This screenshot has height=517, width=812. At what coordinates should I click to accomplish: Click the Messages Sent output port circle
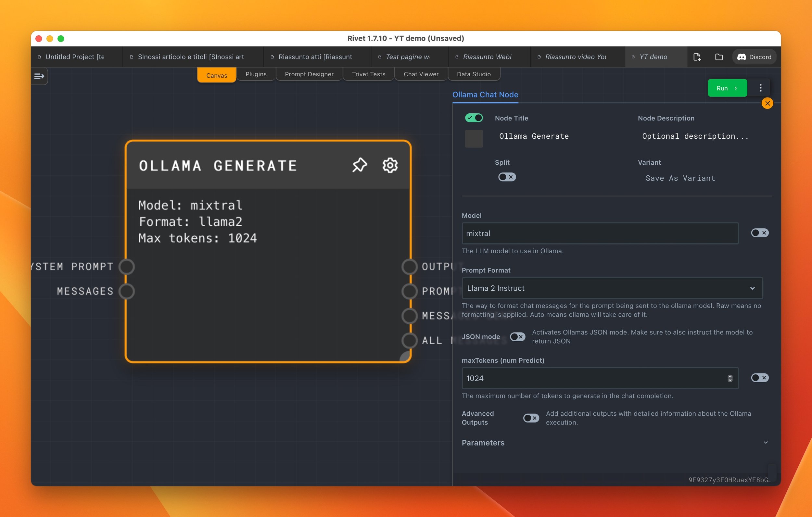click(x=410, y=316)
